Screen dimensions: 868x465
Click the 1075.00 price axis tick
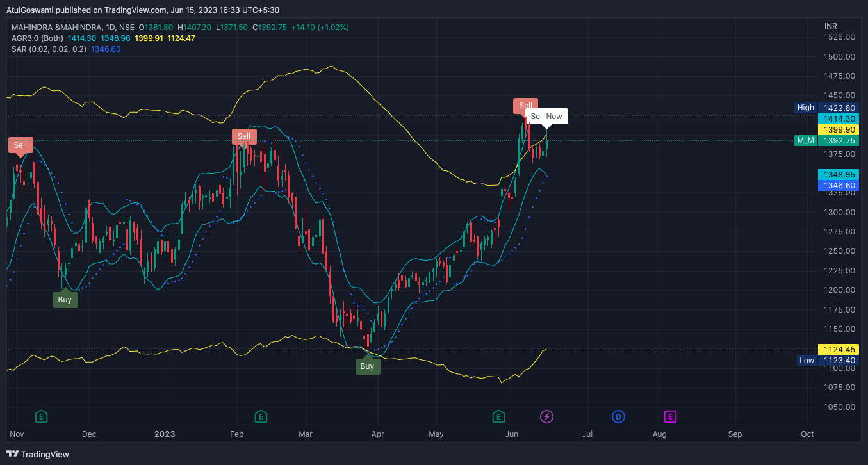[839, 387]
